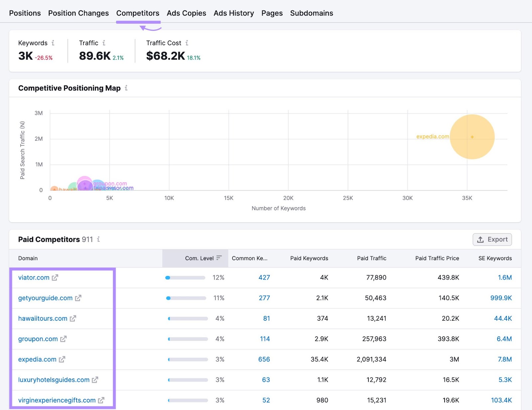Open external link icon next to virginexperiencegifts.com
The image size is (532, 410).
[101, 400]
